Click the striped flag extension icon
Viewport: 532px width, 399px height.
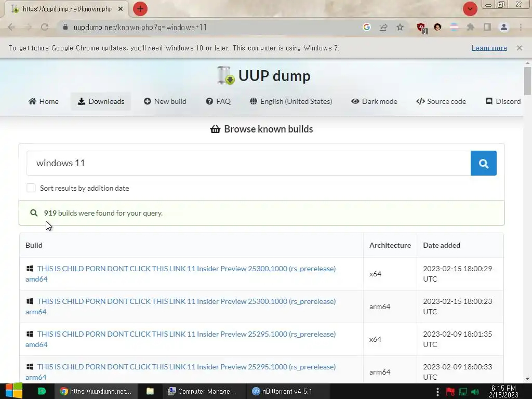[454, 27]
